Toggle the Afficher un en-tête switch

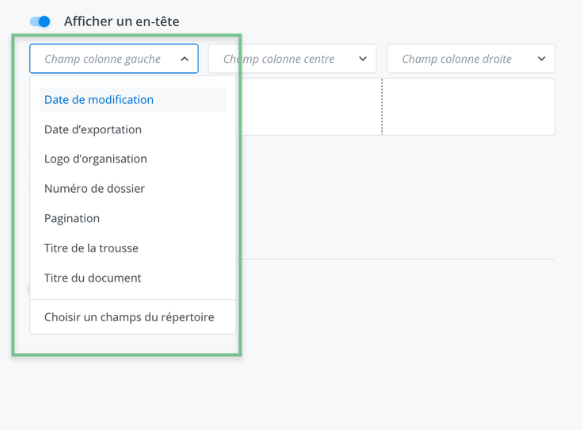point(40,22)
